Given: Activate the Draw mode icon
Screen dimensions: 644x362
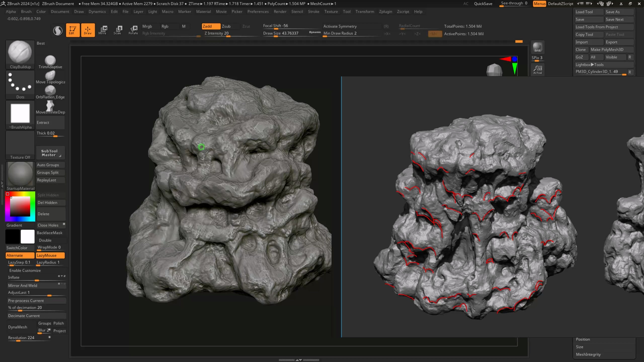Looking at the screenshot, I should [x=88, y=30].
